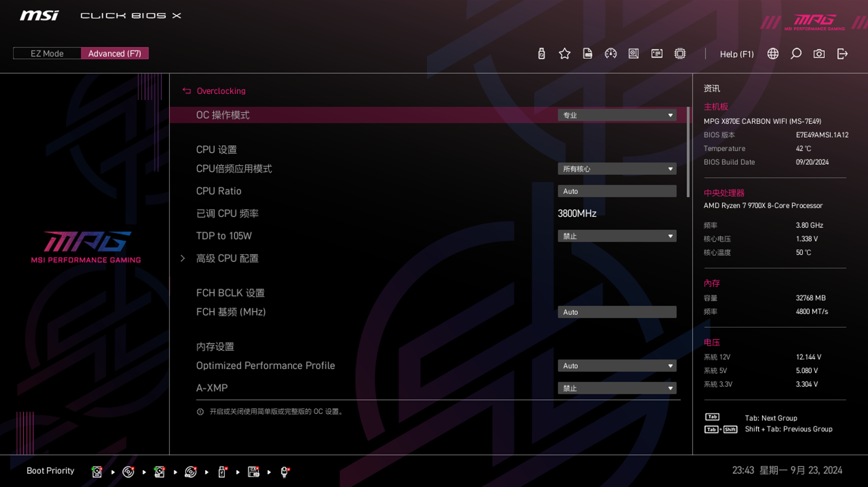Click the Tab: Next Group hint
This screenshot has width=868, height=487.
click(771, 418)
